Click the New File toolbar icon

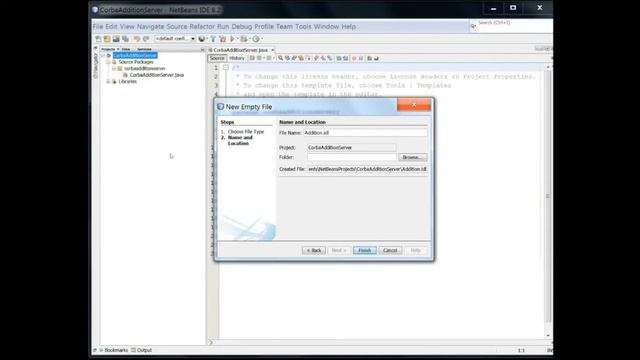click(98, 39)
